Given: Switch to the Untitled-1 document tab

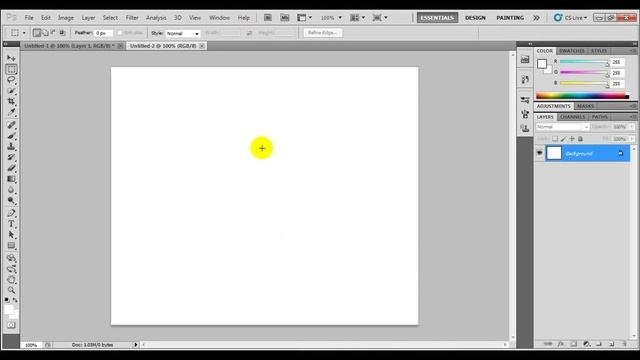Looking at the screenshot, I should pyautogui.click(x=69, y=46).
